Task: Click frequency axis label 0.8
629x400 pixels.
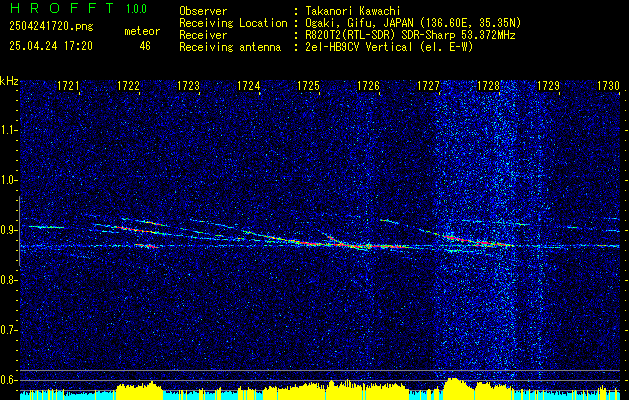Action: pyautogui.click(x=8, y=280)
